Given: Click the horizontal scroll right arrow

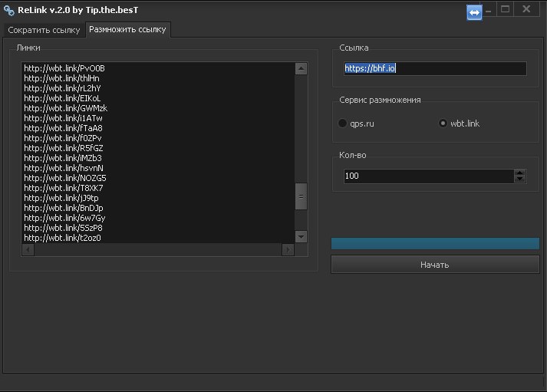Looking at the screenshot, I should (x=288, y=250).
